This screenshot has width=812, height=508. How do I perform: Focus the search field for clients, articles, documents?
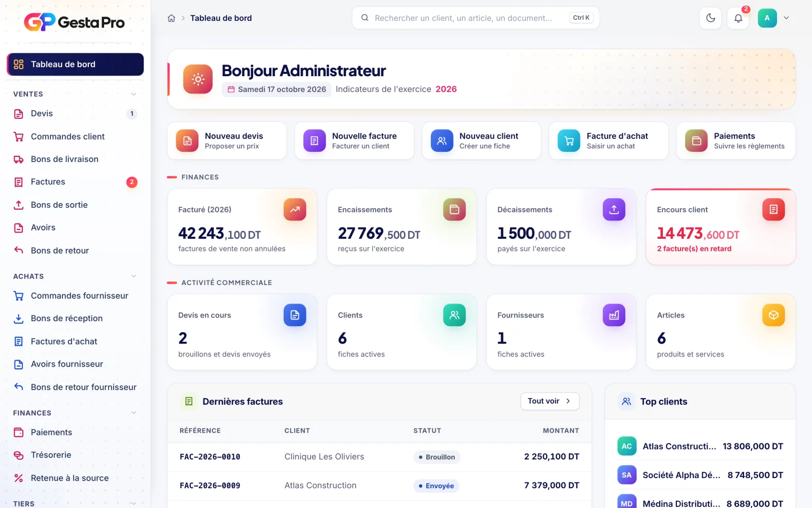click(476, 18)
